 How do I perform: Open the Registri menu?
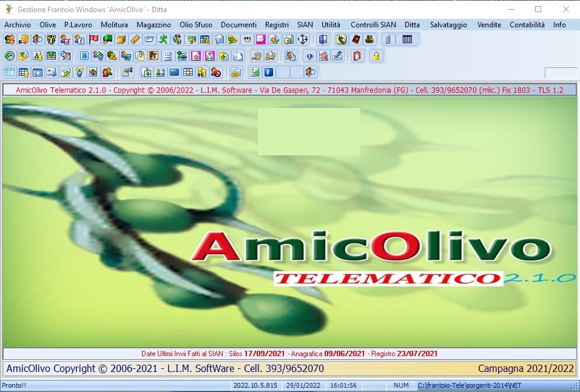(x=277, y=25)
